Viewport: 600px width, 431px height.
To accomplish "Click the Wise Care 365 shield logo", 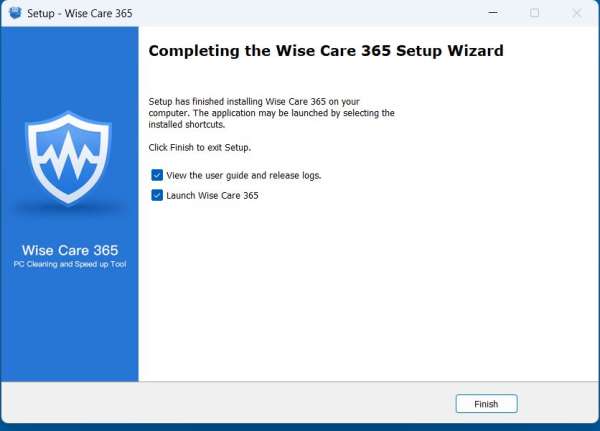I will click(68, 158).
